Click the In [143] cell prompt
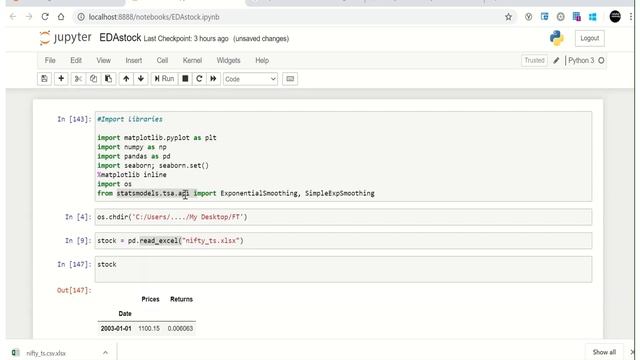The image size is (640, 360). (x=74, y=119)
